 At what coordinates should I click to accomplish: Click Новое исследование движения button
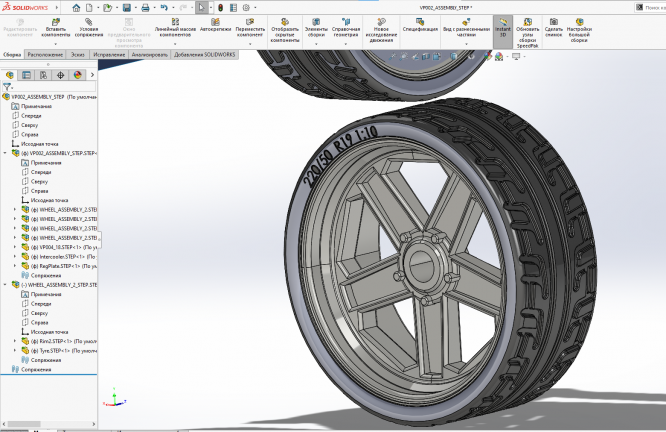(382, 21)
